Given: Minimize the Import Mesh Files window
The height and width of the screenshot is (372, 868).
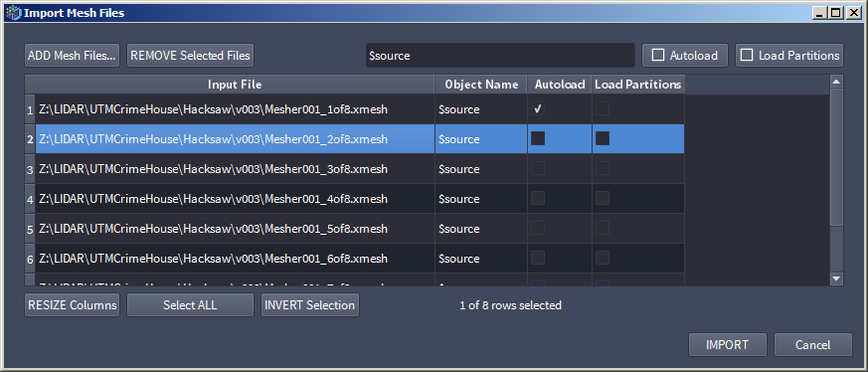Looking at the screenshot, I should click(821, 13).
